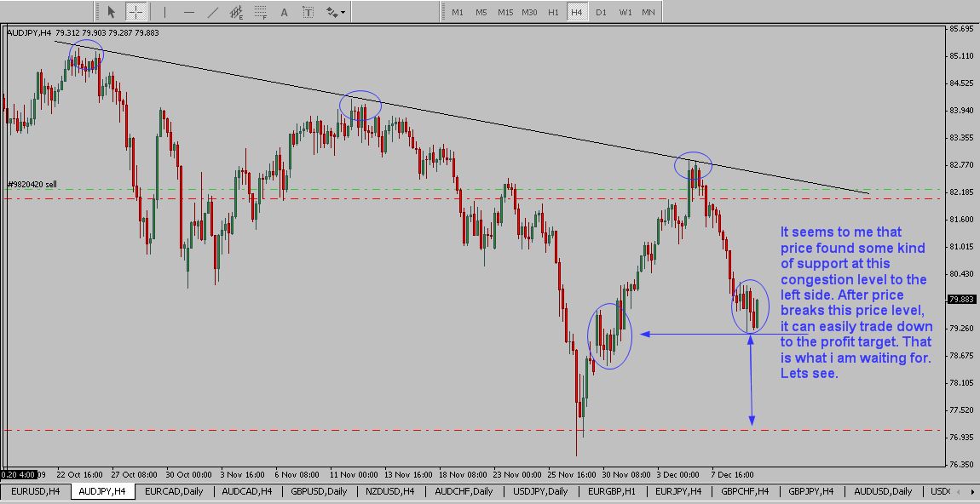Select the equidistant channel tool
980x504 pixels.
[x=236, y=12]
